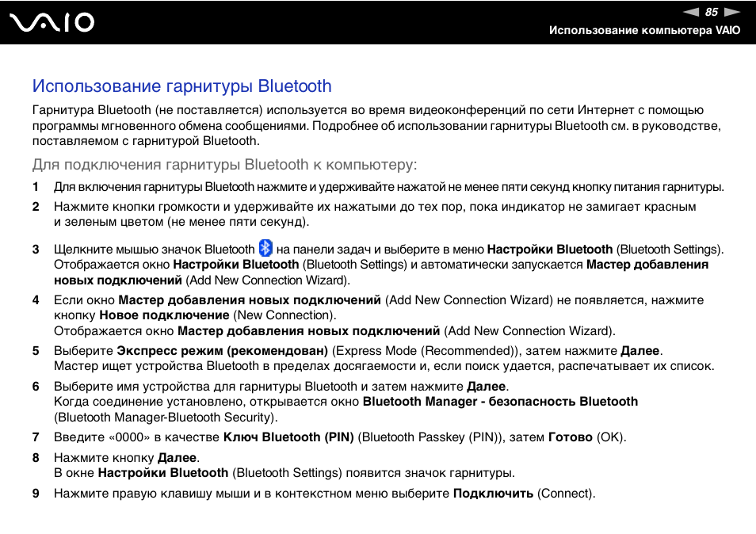Click the passkey value «0000» in step 7
The width and height of the screenshot is (756, 534).
click(x=130, y=437)
